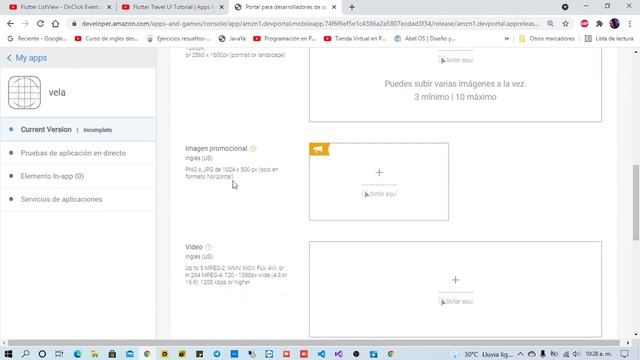Screen dimensions: 640x360
Task: Close the Flutter ListView tab
Action: coord(109,7)
